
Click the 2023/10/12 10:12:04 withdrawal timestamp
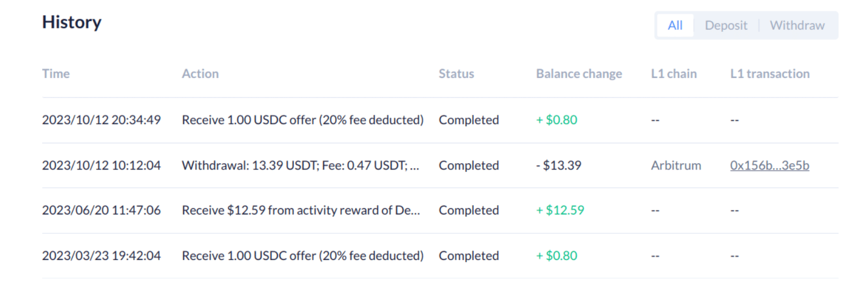pyautogui.click(x=101, y=166)
